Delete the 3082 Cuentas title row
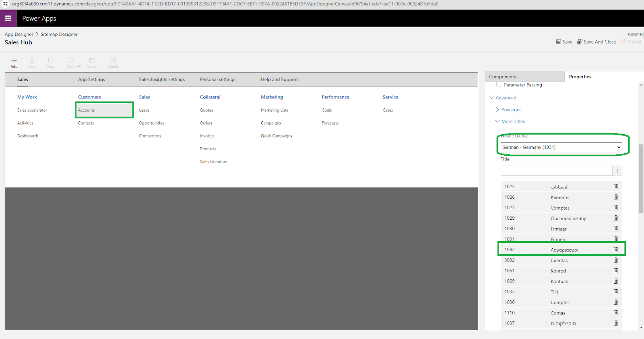The image size is (644, 339). (615, 260)
